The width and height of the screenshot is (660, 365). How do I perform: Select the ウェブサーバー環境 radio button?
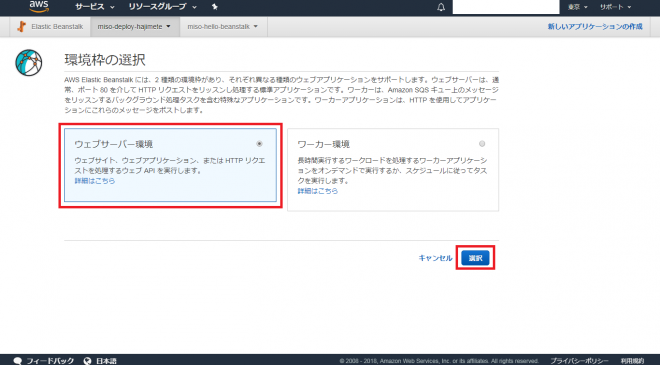pos(259,144)
